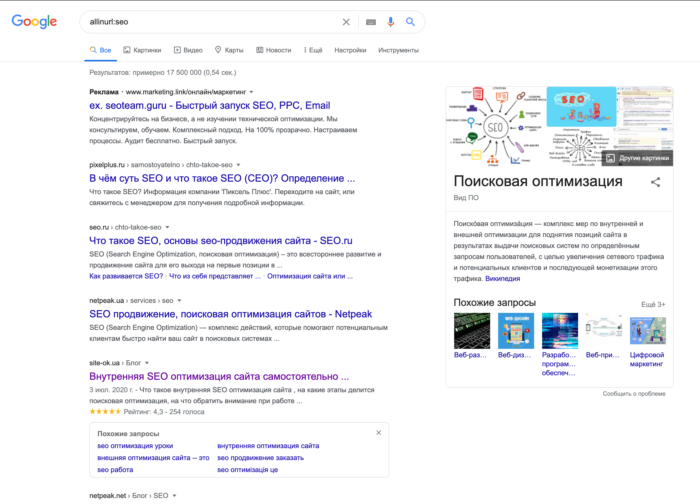The width and height of the screenshot is (700, 504).
Task: Switch to the Видео tab
Action: (188, 50)
